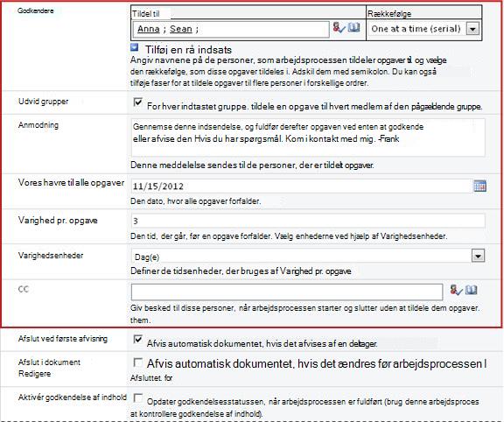Screen dimensions: 504x422
Task: Click the Godkendere label
Action: 36,11
